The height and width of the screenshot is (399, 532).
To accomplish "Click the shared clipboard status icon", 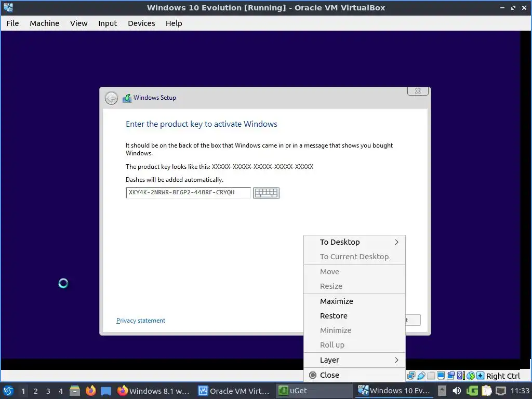I will coord(450,376).
